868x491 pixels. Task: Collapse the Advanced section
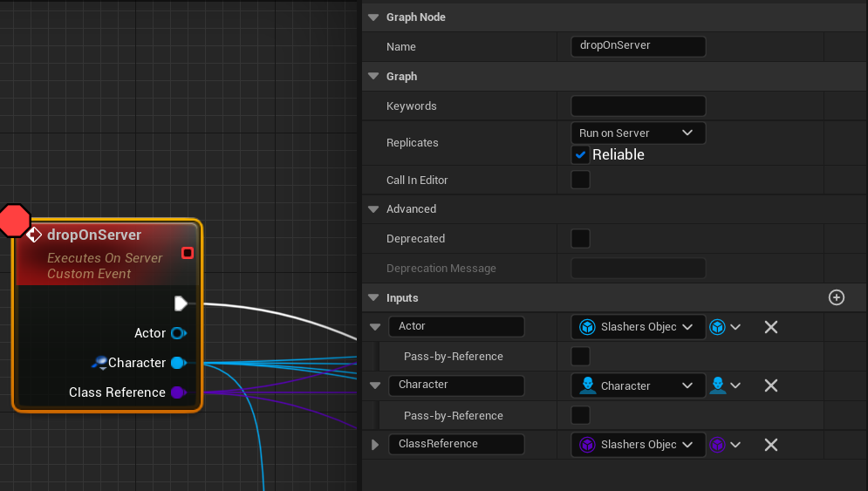373,209
